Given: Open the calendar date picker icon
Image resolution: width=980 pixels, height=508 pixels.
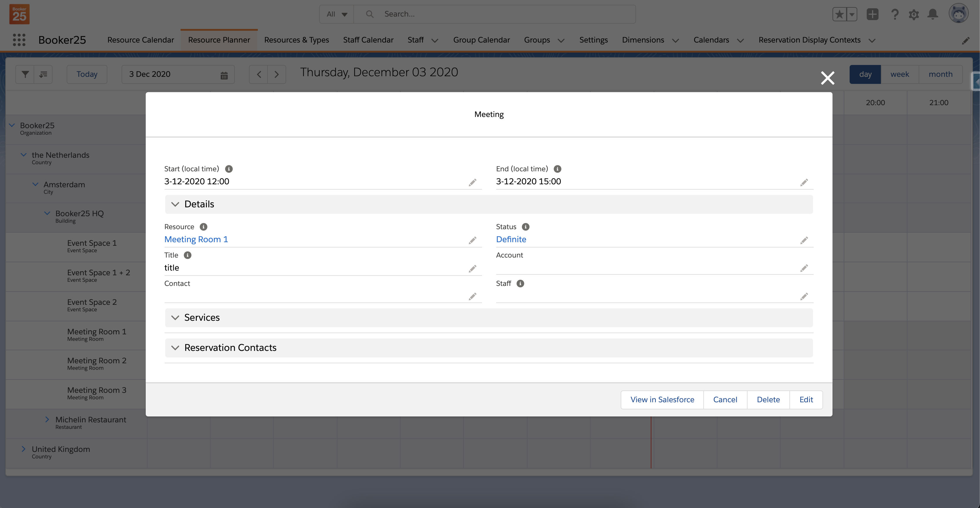Looking at the screenshot, I should coord(224,75).
